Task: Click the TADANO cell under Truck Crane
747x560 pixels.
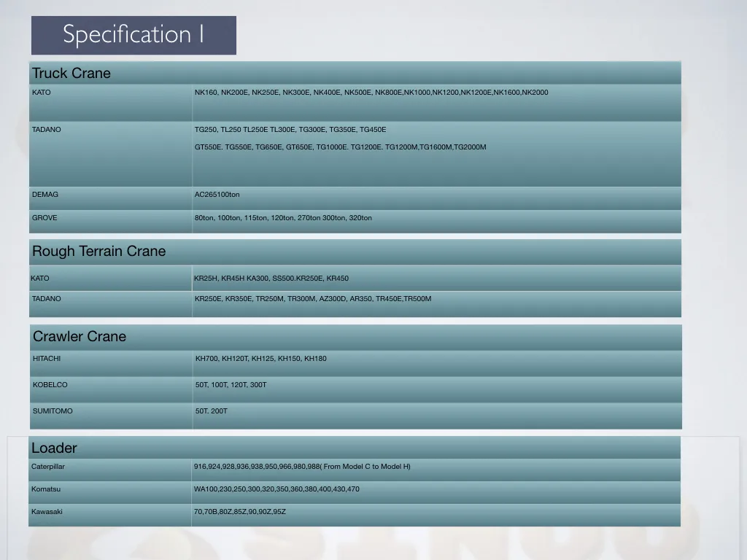Action: (x=47, y=130)
